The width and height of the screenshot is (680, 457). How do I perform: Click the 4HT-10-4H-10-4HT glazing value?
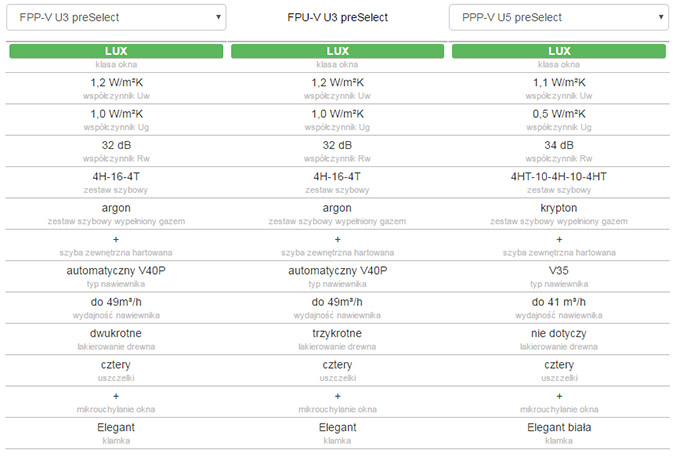click(558, 176)
